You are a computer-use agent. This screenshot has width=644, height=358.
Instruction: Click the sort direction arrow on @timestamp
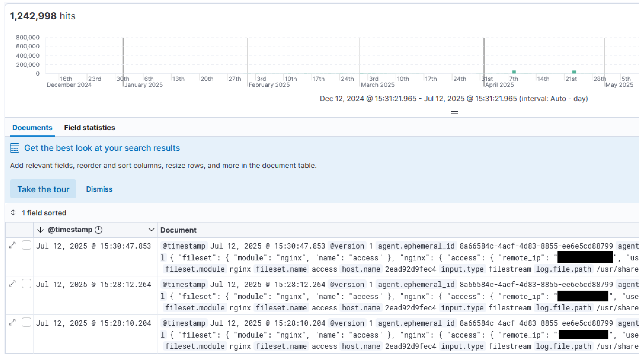(40, 230)
